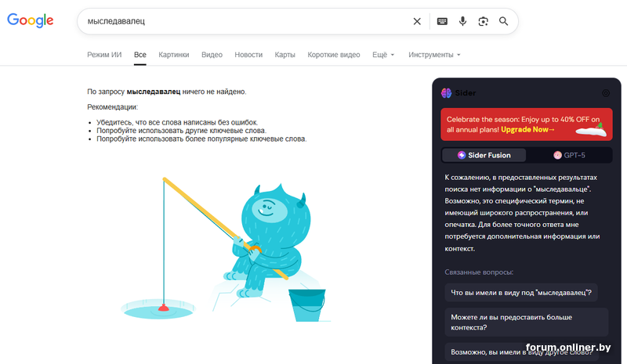Click the fishing yeti illustration
Viewport: 627px width, 364px height.
(x=226, y=250)
